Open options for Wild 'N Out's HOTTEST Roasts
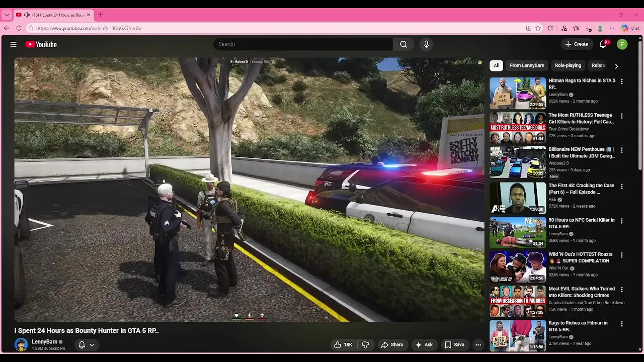The width and height of the screenshot is (644, 362). coord(622,255)
